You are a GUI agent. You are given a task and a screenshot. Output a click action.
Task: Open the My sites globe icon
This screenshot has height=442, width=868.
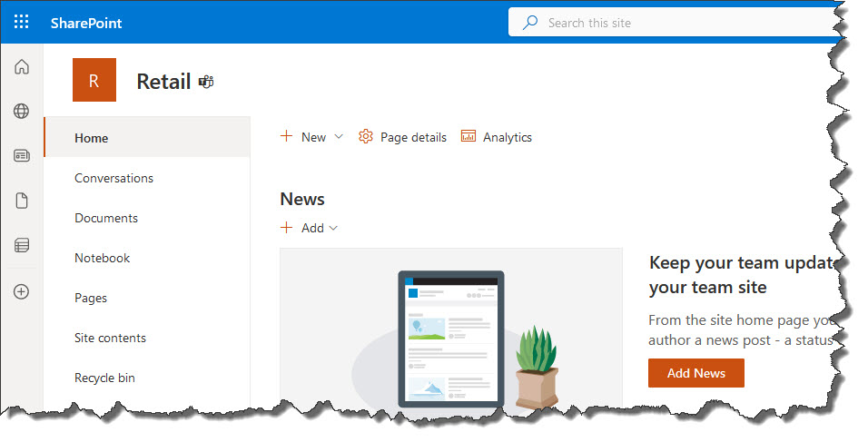click(x=22, y=112)
